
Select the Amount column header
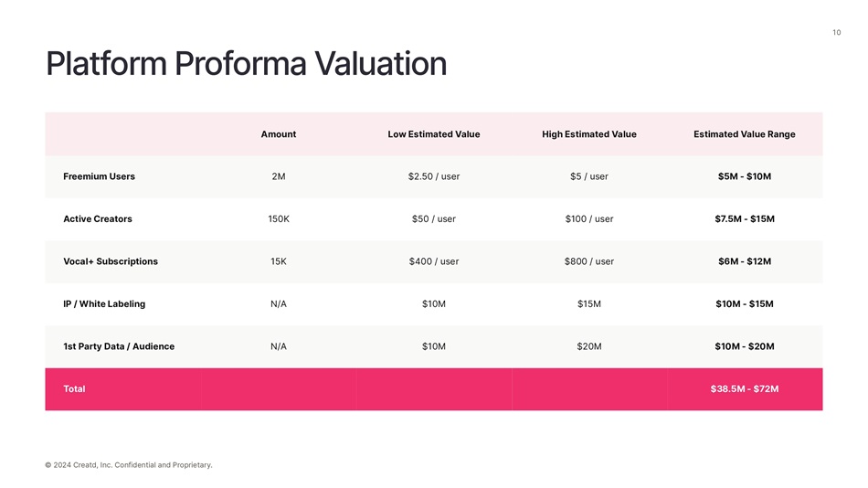coord(279,134)
